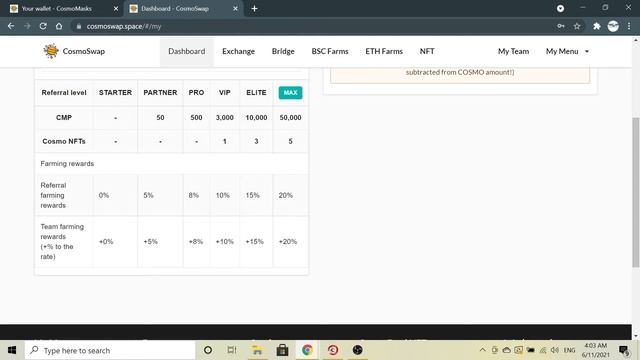Open Chrome three-dot menu
640x360 pixels.
(629, 26)
